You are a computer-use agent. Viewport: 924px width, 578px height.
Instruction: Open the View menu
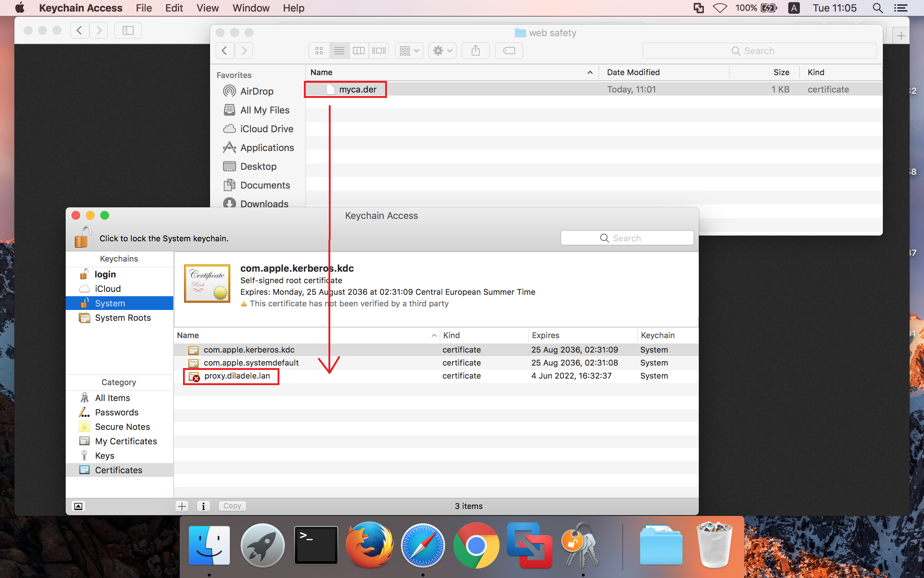click(207, 8)
